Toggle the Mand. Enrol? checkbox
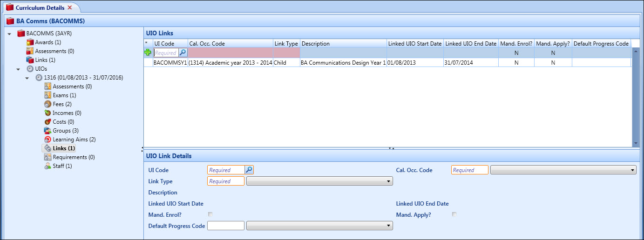 (210, 214)
